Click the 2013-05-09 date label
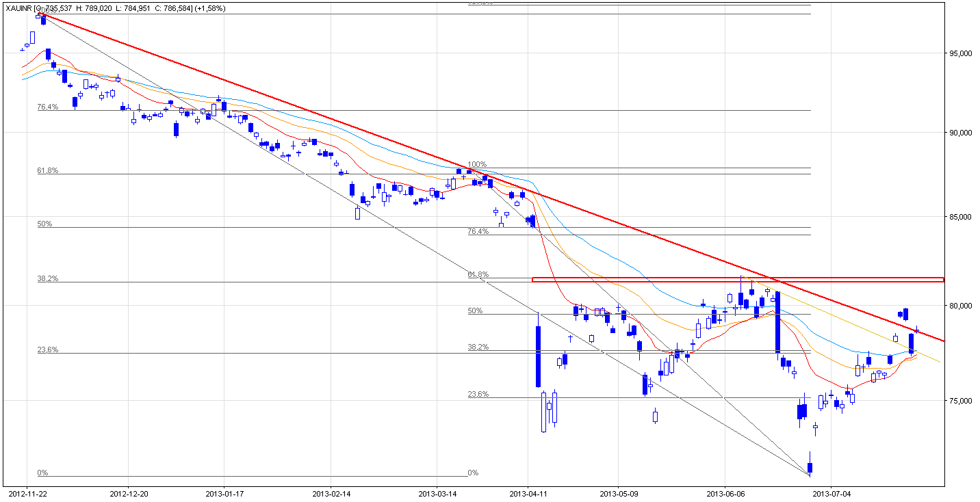The width and height of the screenshot is (980, 502). point(619,492)
